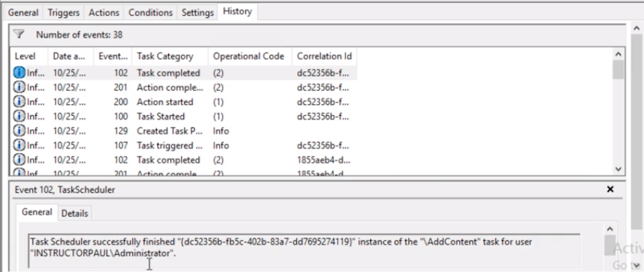This screenshot has width=644, height=272.
Task: Open the Settings tab
Action: point(198,13)
